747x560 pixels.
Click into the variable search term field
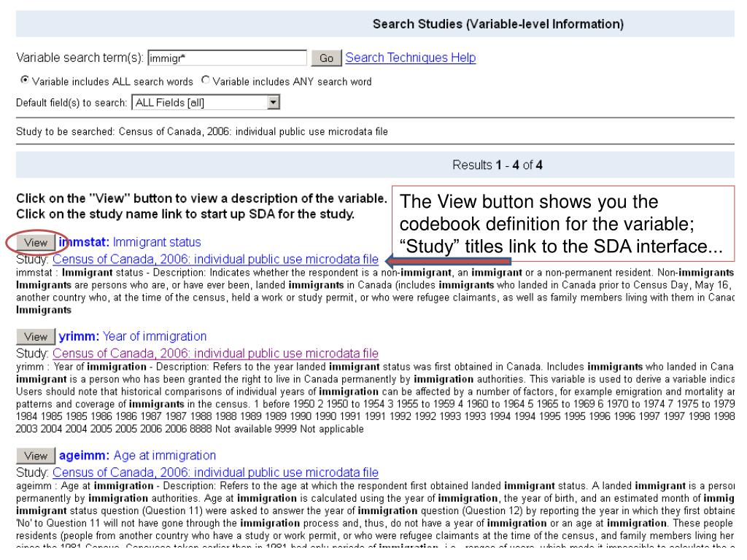pyautogui.click(x=228, y=58)
